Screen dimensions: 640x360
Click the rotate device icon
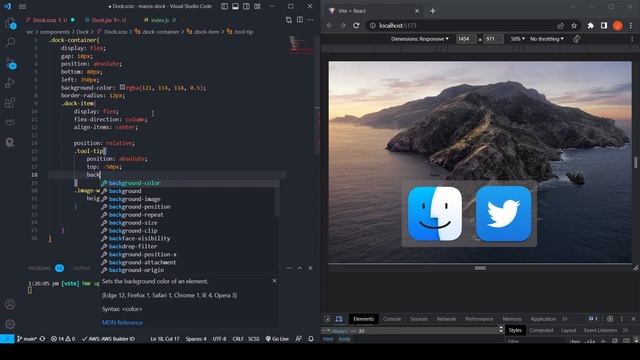click(576, 39)
